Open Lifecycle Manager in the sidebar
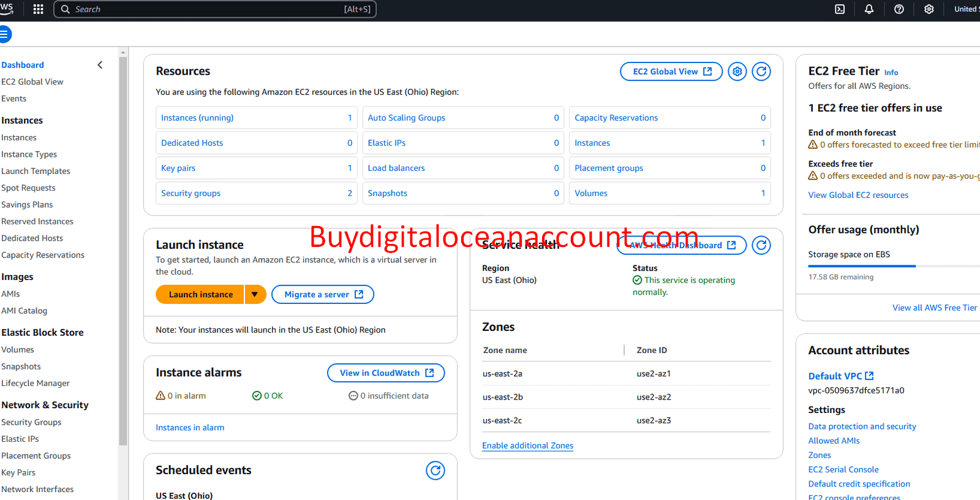Image resolution: width=980 pixels, height=500 pixels. pyautogui.click(x=36, y=383)
